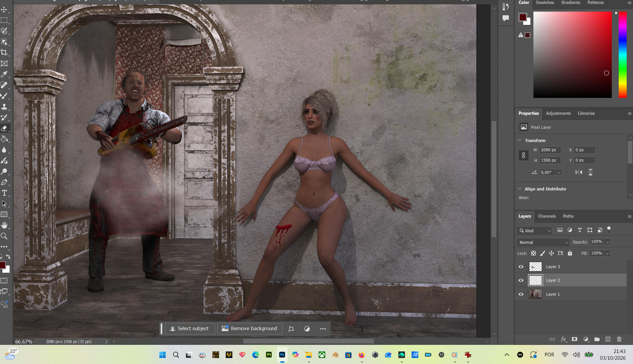Select the Crop tool
Viewport: 633px width, 364px height.
coord(4,52)
